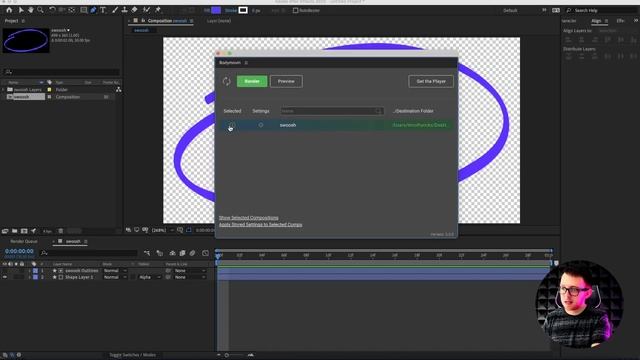Click the Bodymovin refresh icon

[227, 81]
